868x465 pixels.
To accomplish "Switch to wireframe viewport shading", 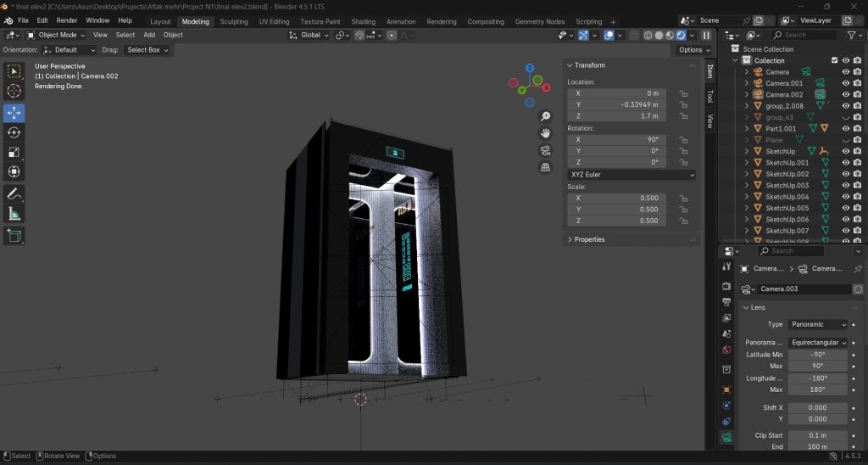I will (x=648, y=35).
